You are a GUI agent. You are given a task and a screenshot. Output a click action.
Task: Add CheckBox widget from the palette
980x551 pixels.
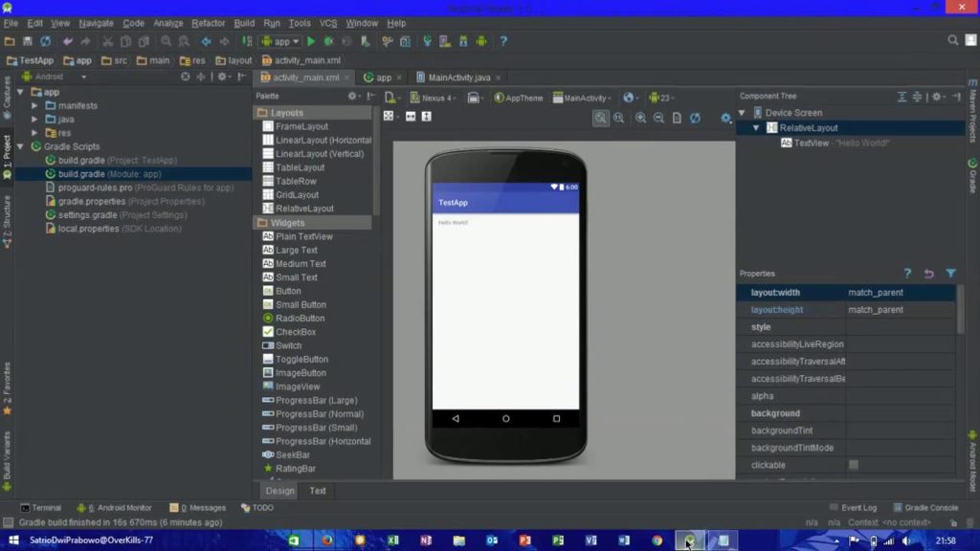296,332
